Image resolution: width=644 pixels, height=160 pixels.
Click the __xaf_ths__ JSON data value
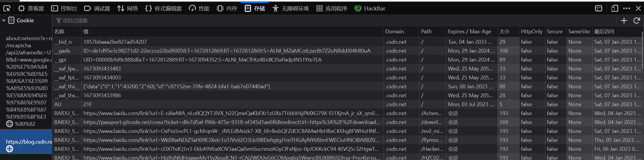pos(177,87)
